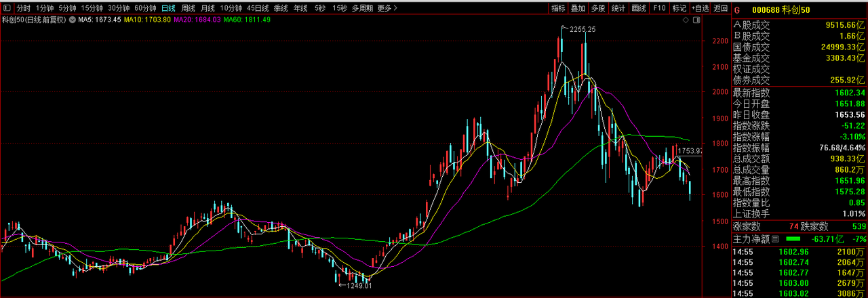Select the 10分钟 period tab
Viewport: 868px width, 298px height.
pos(231,8)
